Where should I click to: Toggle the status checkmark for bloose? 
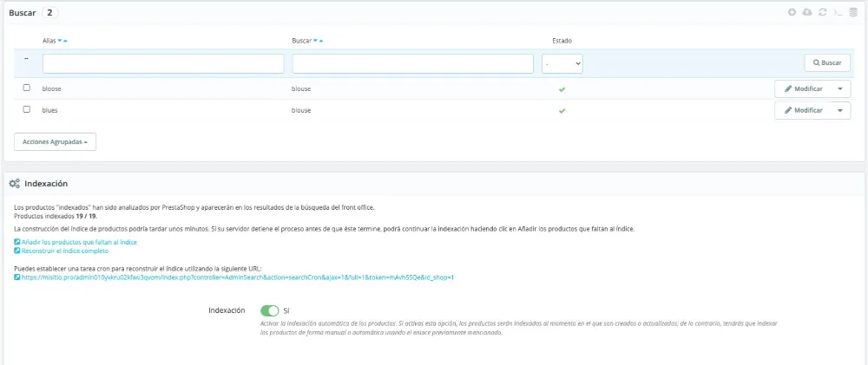562,89
